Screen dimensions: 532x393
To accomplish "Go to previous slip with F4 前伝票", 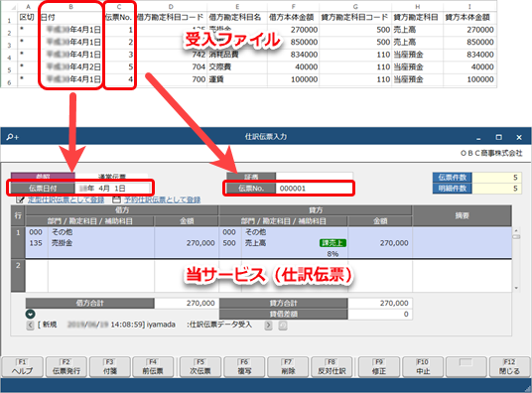I will click(153, 367).
